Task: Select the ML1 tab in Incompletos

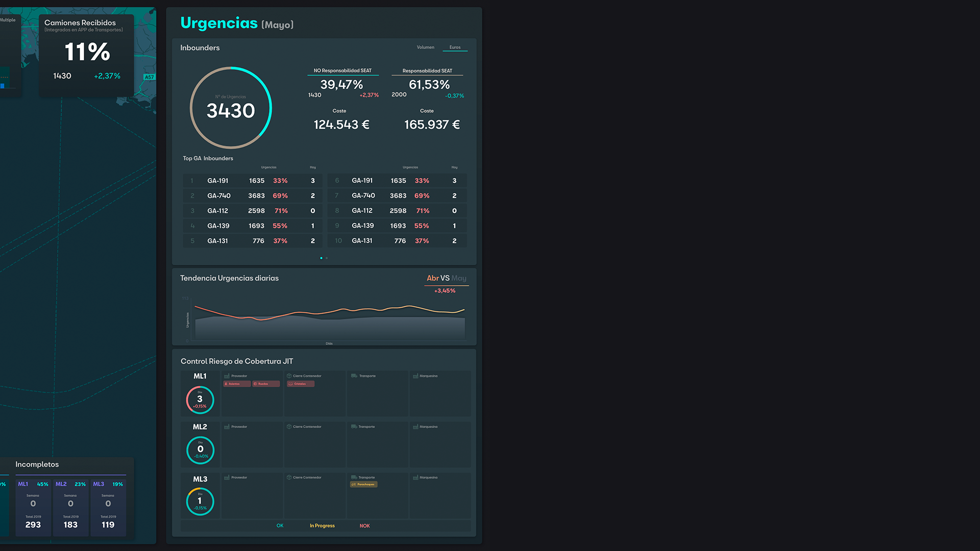Action: coord(23,484)
